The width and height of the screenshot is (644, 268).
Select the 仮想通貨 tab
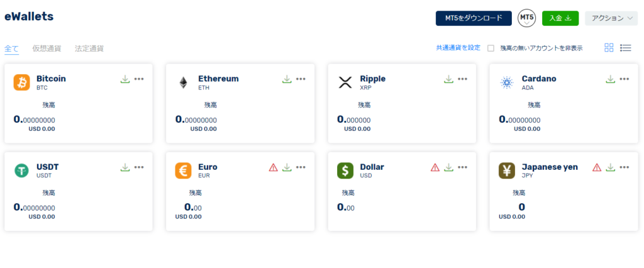click(x=47, y=48)
